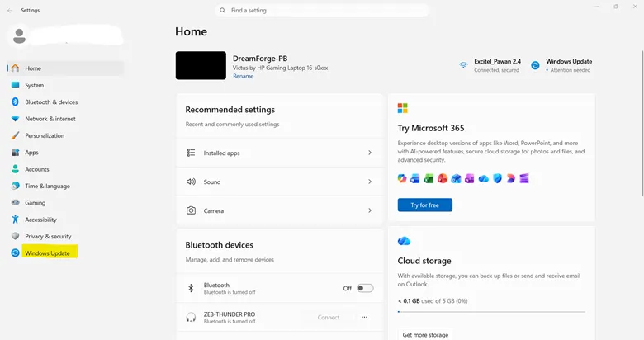Open the ZEB-THUNDER PRO more options menu
Screen dimensions: 644x340
click(x=364, y=317)
